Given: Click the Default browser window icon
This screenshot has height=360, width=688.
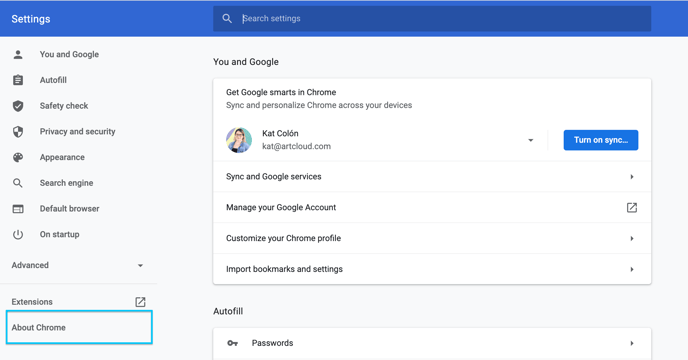Looking at the screenshot, I should pos(18,209).
